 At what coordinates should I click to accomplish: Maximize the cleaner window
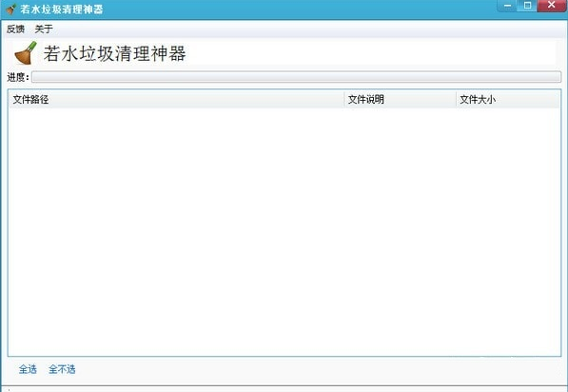point(527,6)
